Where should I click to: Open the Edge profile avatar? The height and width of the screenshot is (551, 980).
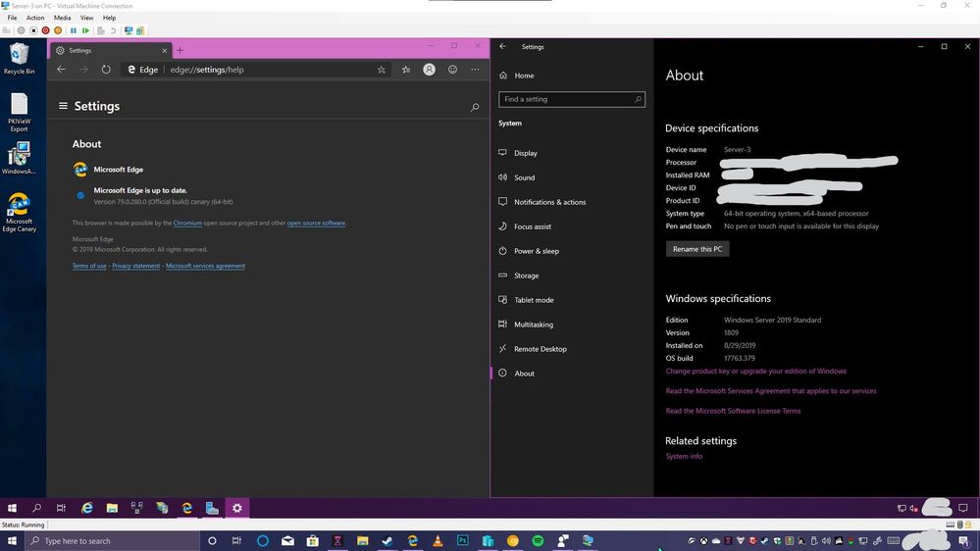point(429,70)
